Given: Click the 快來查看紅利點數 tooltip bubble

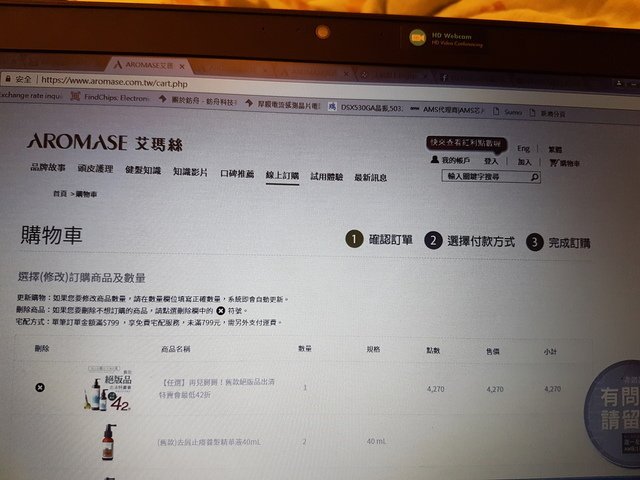Looking at the screenshot, I should [467, 143].
